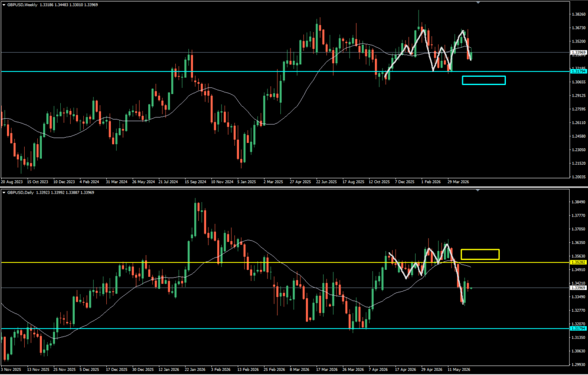The width and height of the screenshot is (588, 375).
Task: Click the 1.36350 price axis label
Action: pos(579,242)
